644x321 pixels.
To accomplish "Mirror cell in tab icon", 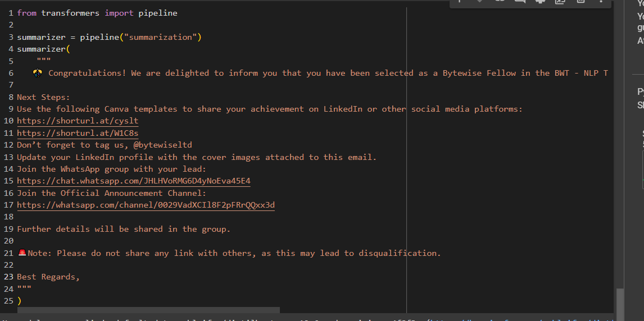I will tap(560, 2).
